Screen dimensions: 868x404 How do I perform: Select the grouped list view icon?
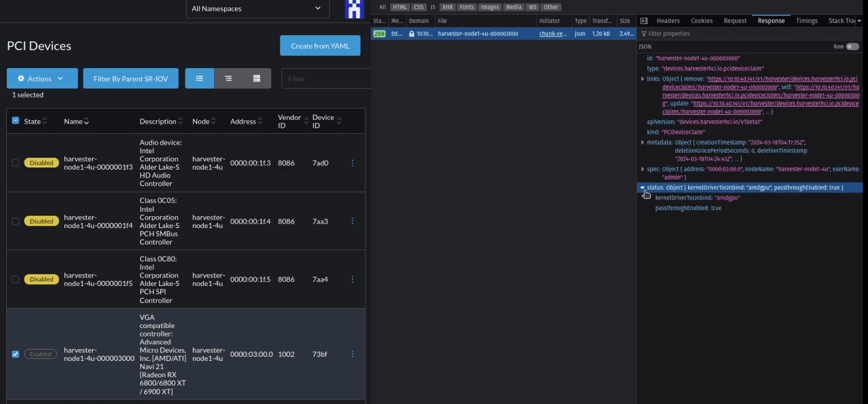tap(227, 78)
